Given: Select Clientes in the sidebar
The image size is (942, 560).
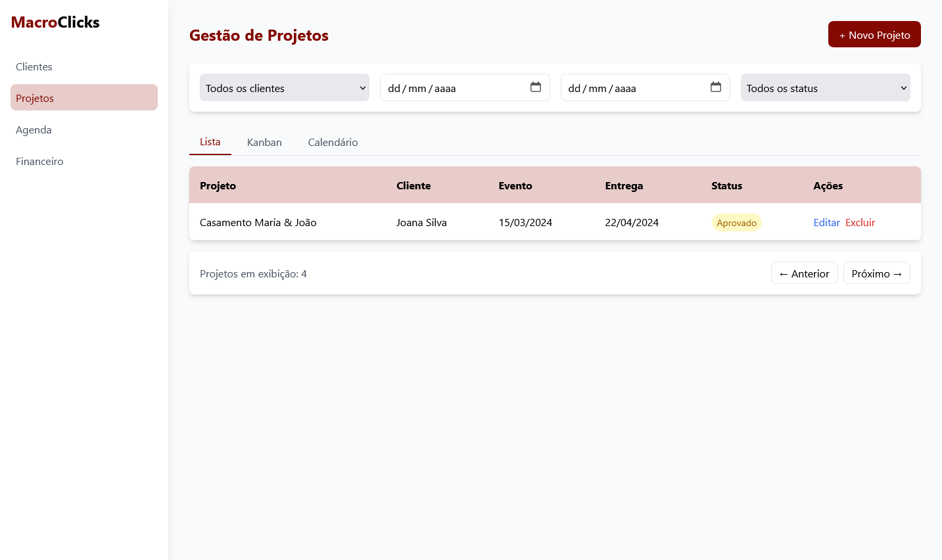Looking at the screenshot, I should pyautogui.click(x=34, y=66).
